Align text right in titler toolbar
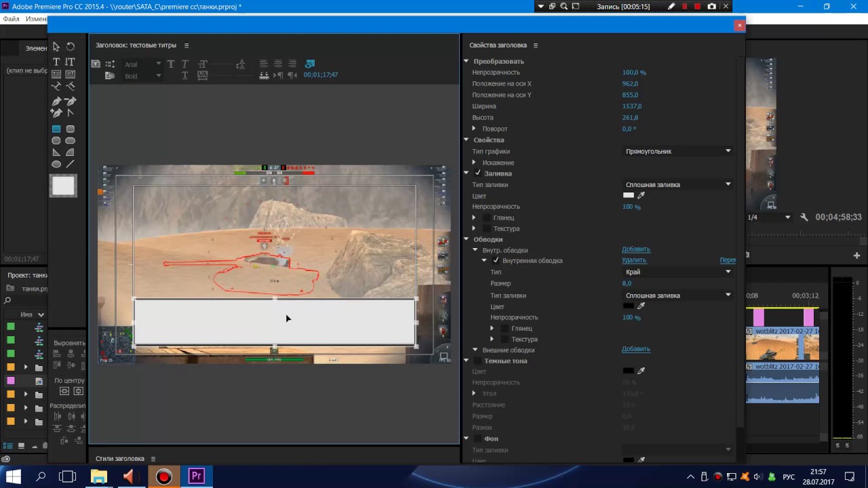 tap(292, 64)
